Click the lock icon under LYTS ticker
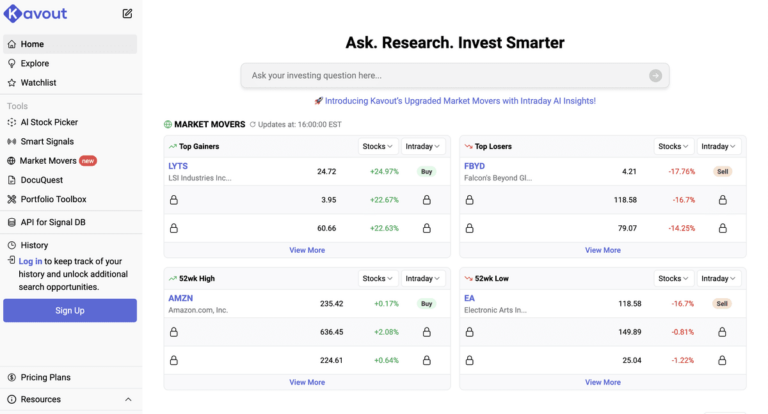This screenshot has width=768, height=414. click(x=174, y=200)
